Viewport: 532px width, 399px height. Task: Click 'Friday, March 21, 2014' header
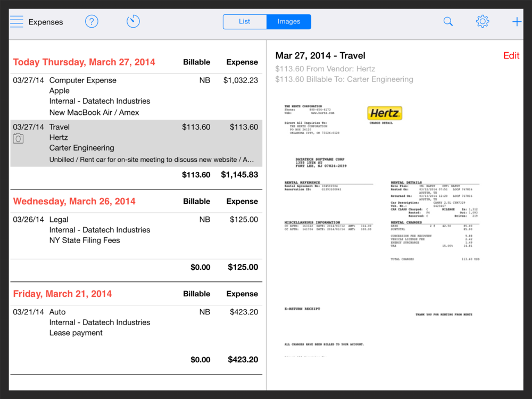pos(62,294)
